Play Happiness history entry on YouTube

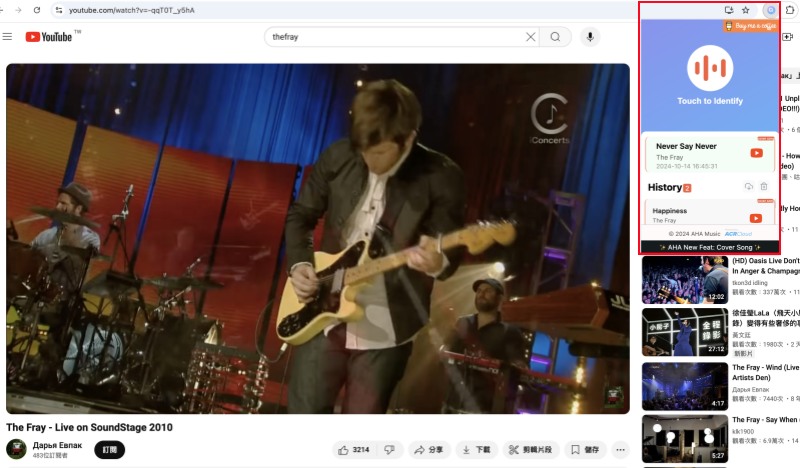click(x=756, y=218)
